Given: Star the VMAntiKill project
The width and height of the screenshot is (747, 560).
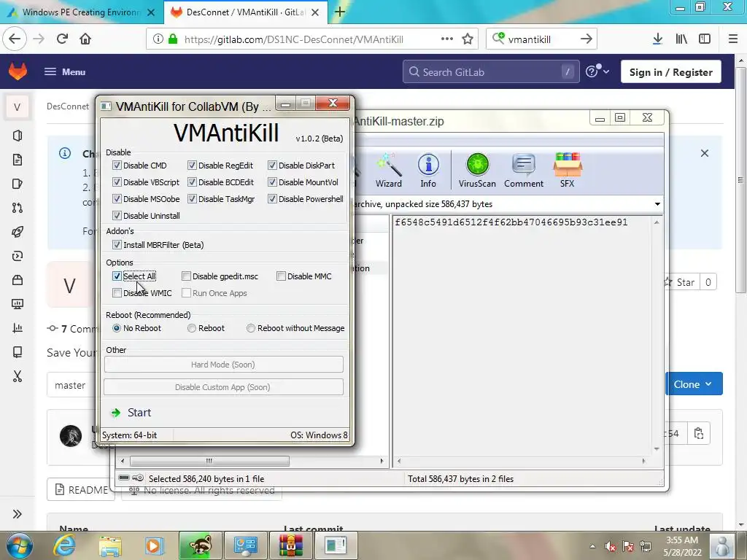Looking at the screenshot, I should [x=681, y=282].
